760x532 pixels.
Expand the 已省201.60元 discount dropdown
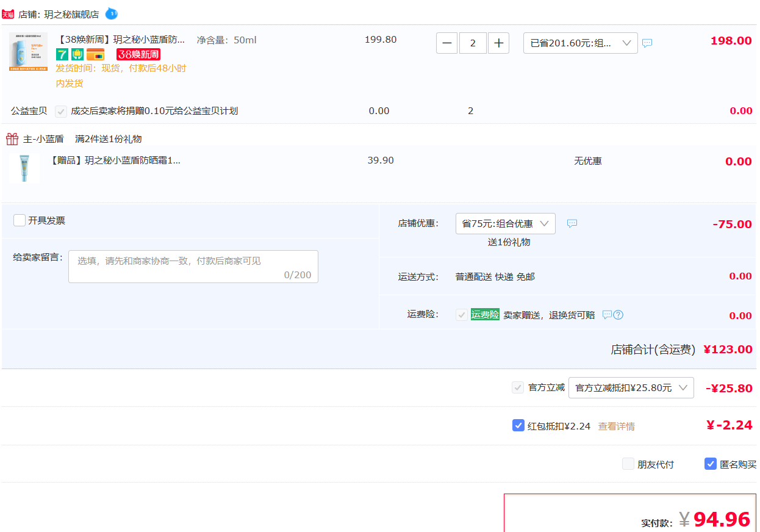coord(581,43)
